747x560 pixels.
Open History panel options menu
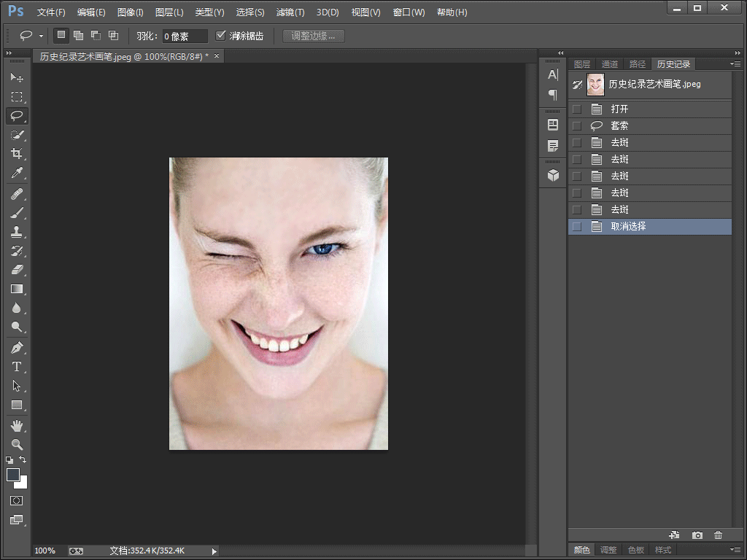735,64
